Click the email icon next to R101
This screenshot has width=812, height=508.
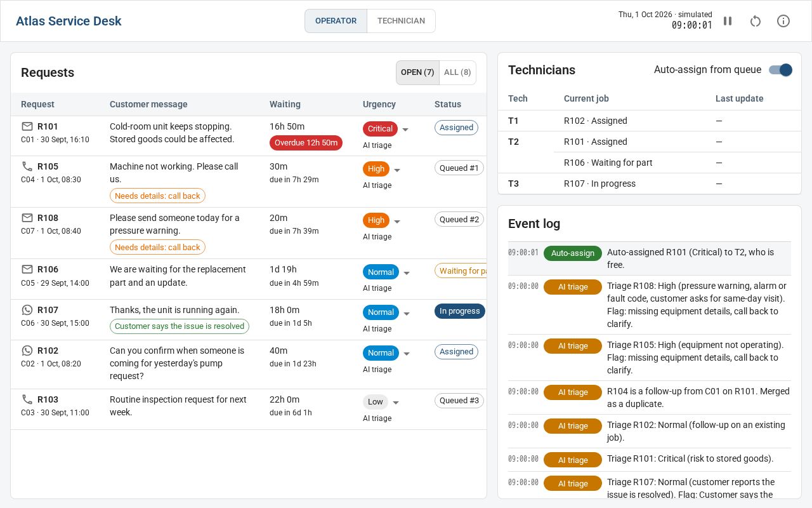pyautogui.click(x=27, y=126)
